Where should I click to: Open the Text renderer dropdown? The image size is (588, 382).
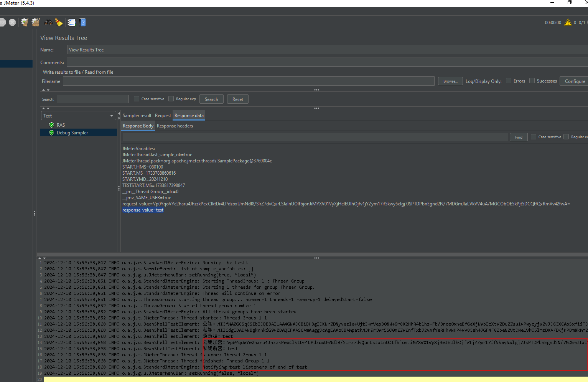[x=78, y=116]
